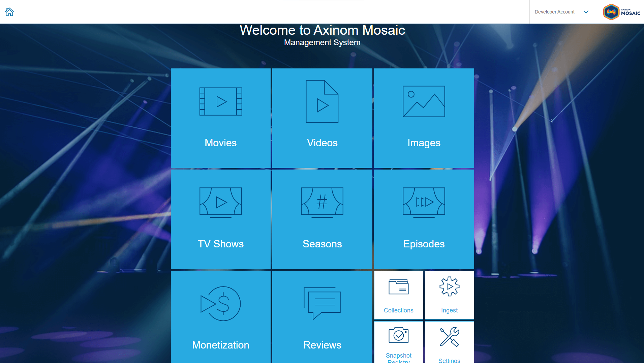Expand the Developer Account dropdown chevron
Image resolution: width=644 pixels, height=363 pixels.
(x=586, y=12)
